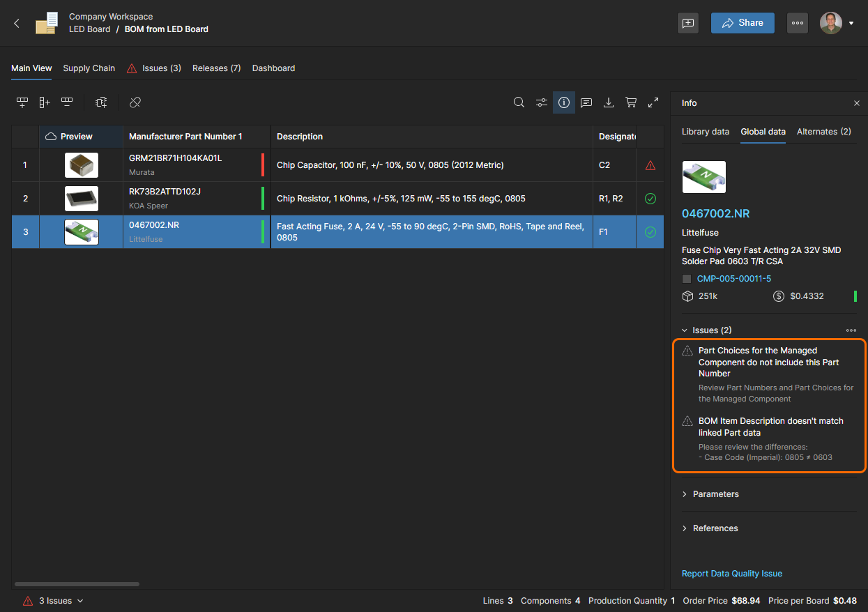The height and width of the screenshot is (612, 868).
Task: Click the Murata capacitor preview thumbnail
Action: click(x=82, y=165)
